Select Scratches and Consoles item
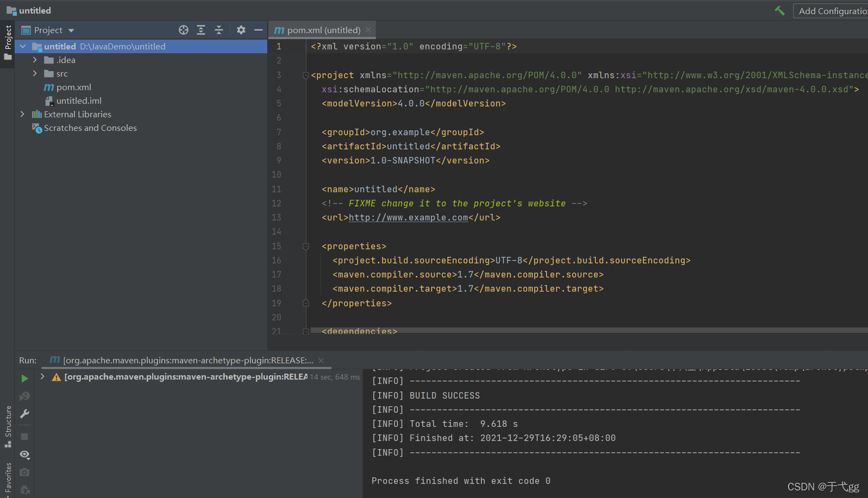 click(x=90, y=128)
